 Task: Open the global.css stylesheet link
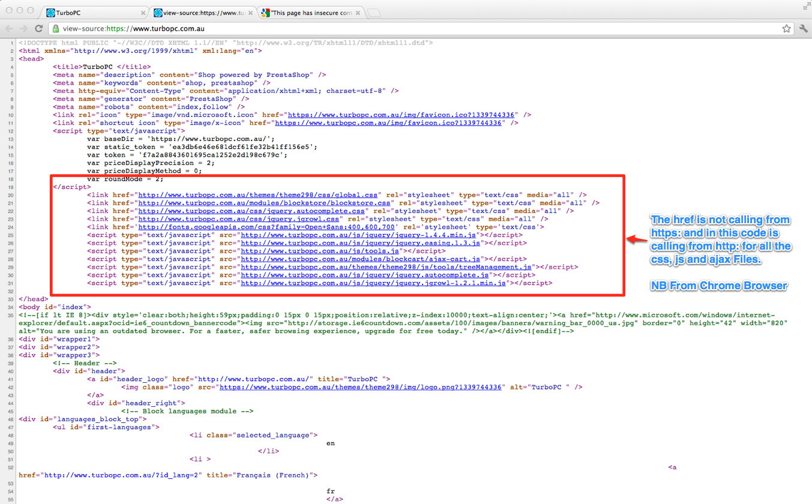pos(258,195)
